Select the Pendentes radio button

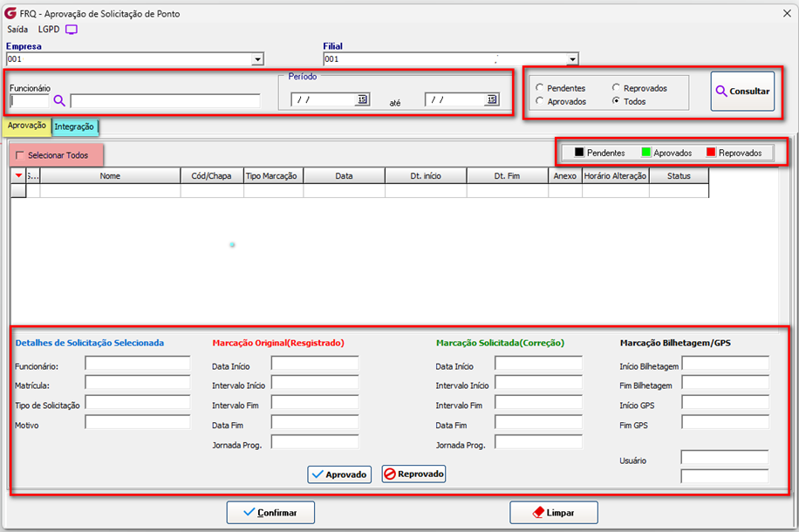pos(539,87)
